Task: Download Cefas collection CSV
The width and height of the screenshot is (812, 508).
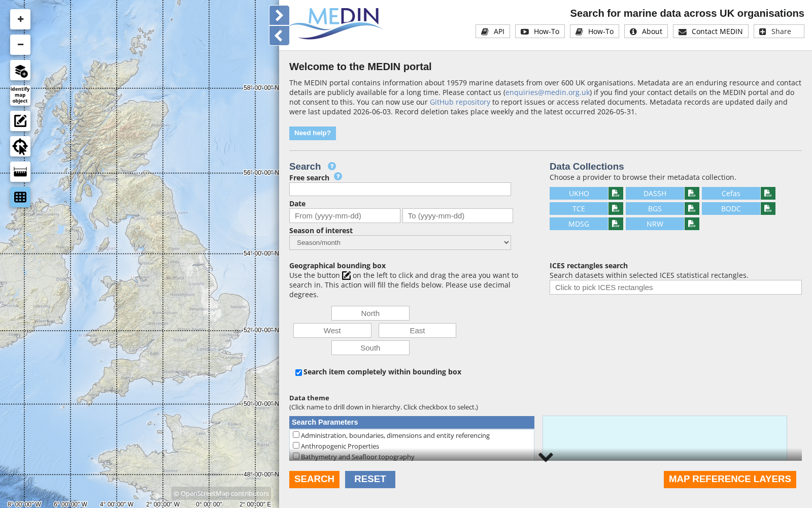Action: (x=768, y=194)
